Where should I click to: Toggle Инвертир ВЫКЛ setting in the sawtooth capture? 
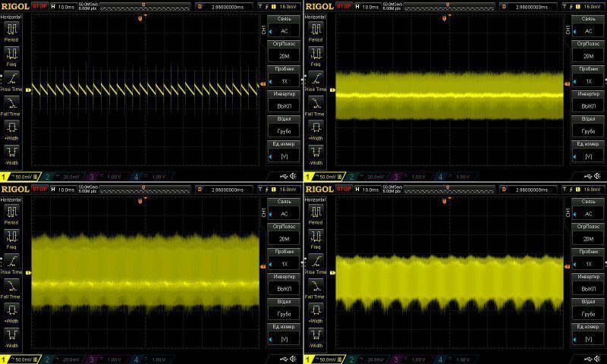284,106
